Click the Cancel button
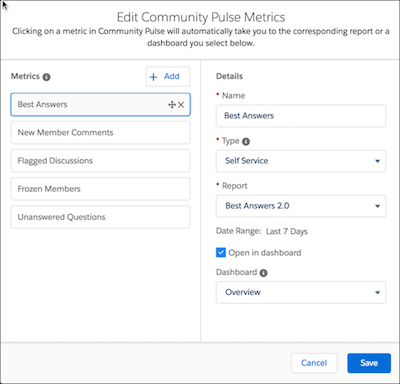The width and height of the screenshot is (400, 384). 314,363
